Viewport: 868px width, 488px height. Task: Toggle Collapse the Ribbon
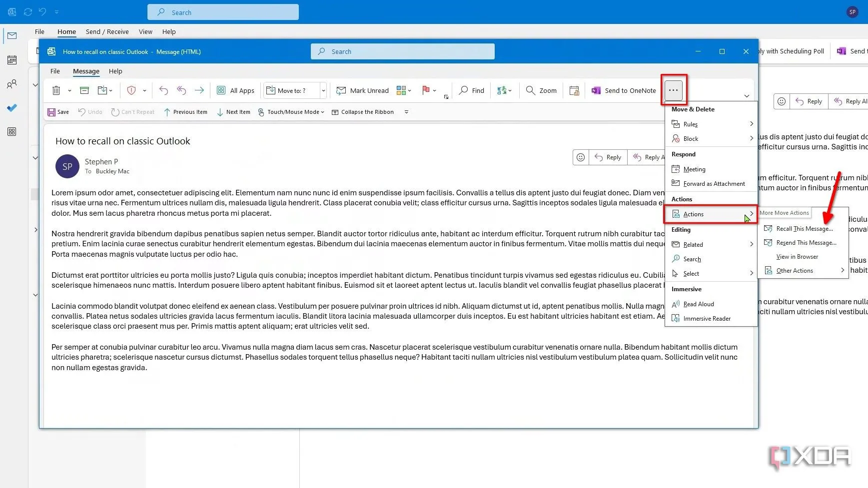[x=363, y=112]
